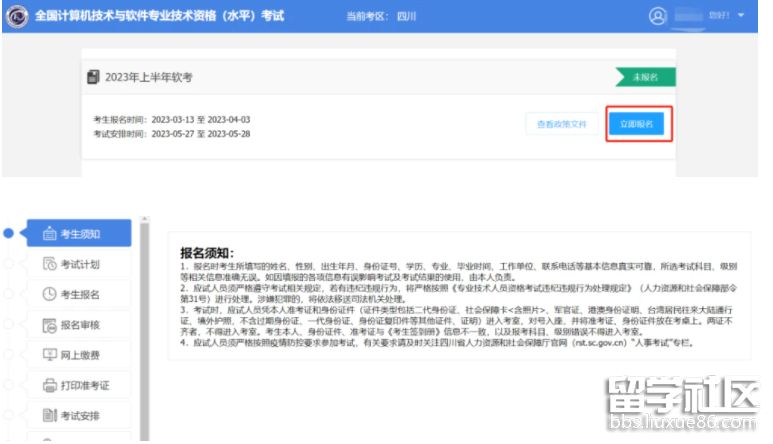Click the step circle beside 考试计划

pyautogui.click(x=9, y=264)
